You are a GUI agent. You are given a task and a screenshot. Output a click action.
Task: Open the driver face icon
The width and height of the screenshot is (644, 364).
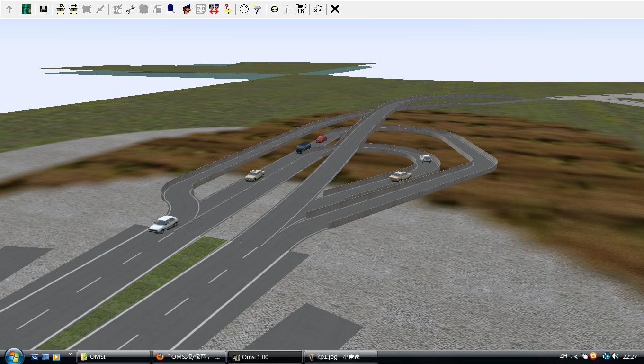pos(187,9)
